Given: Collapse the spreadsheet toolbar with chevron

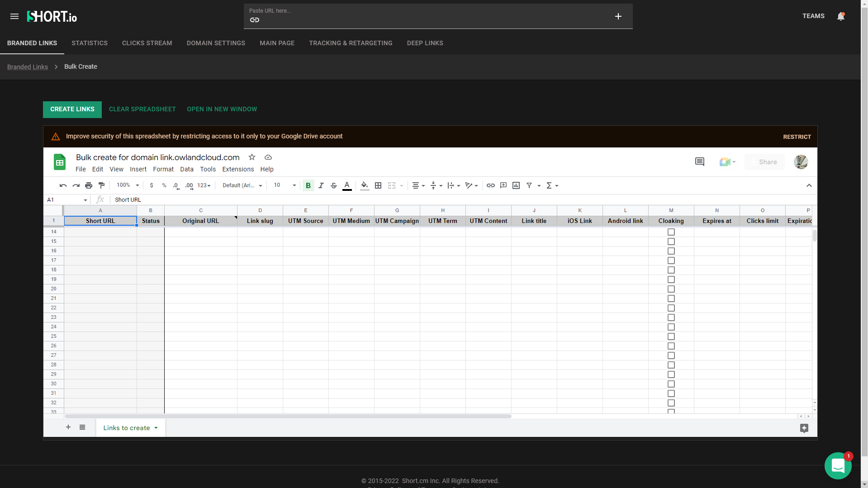Looking at the screenshot, I should pyautogui.click(x=809, y=185).
